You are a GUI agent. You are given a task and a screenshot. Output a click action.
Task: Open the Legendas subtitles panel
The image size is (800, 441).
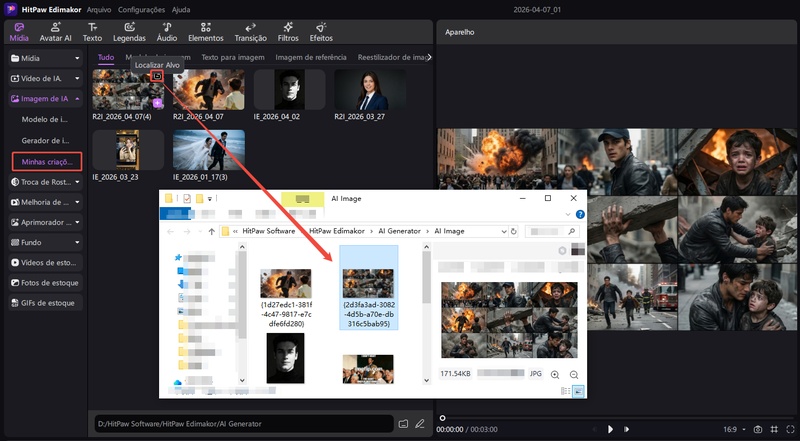coord(128,31)
